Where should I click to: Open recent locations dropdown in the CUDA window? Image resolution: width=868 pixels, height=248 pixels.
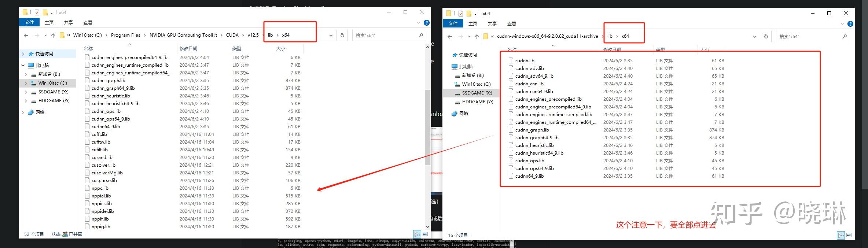[45, 36]
